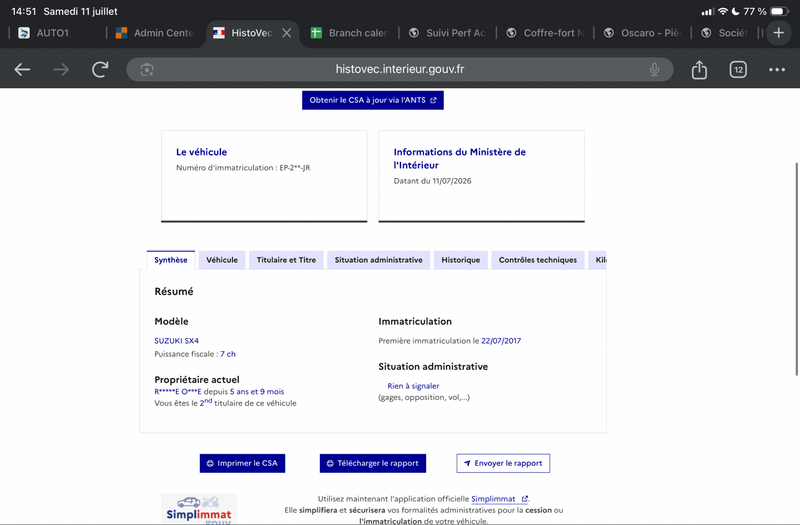800x525 pixels.
Task: Tap the camera search icon in the address bar
Action: 147,69
